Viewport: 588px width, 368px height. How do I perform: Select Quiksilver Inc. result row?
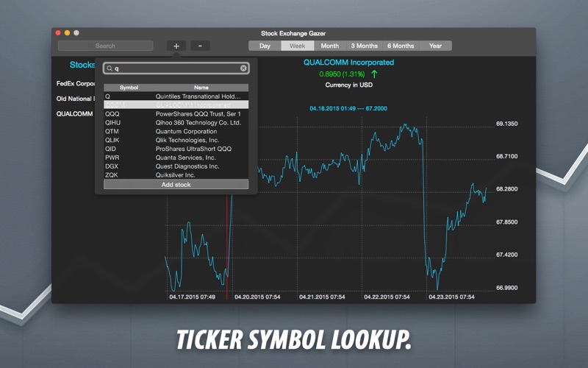[x=176, y=174]
